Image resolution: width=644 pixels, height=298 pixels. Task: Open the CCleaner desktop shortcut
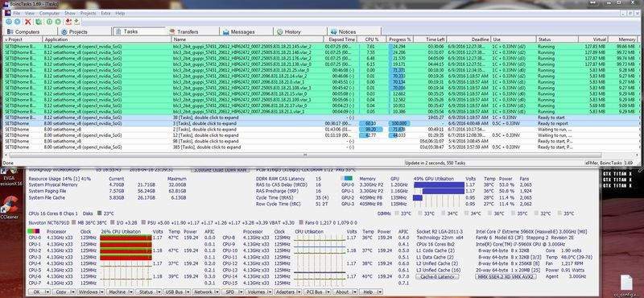click(9, 208)
